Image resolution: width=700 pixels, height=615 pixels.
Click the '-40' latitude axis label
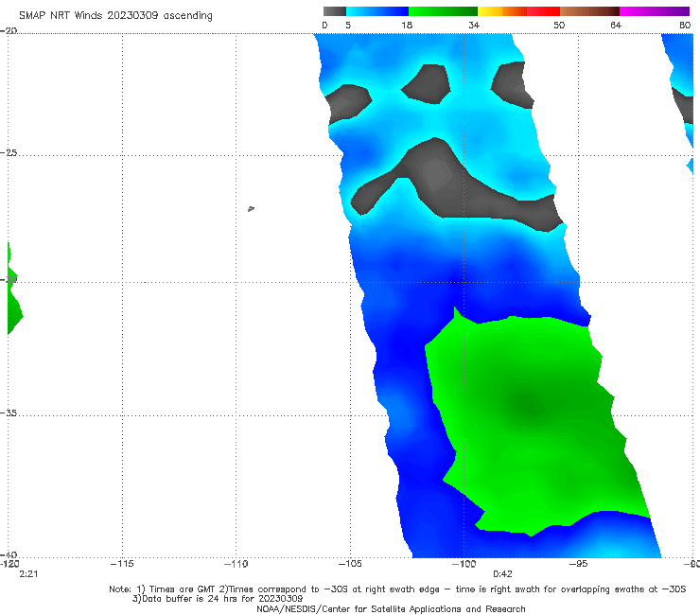[x=9, y=554]
